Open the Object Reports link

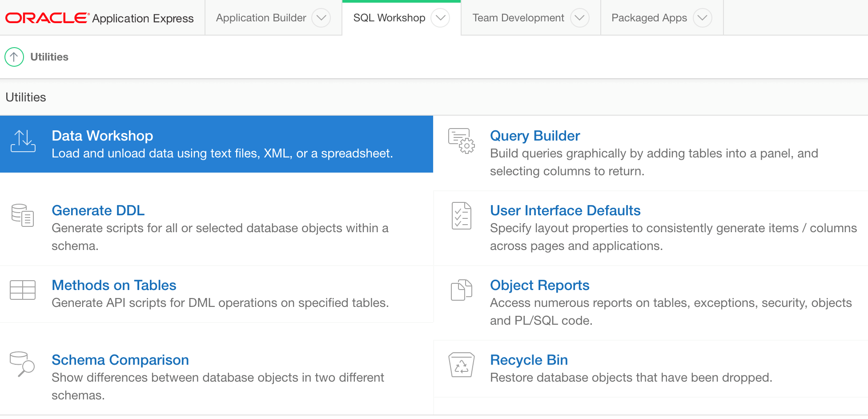point(540,285)
